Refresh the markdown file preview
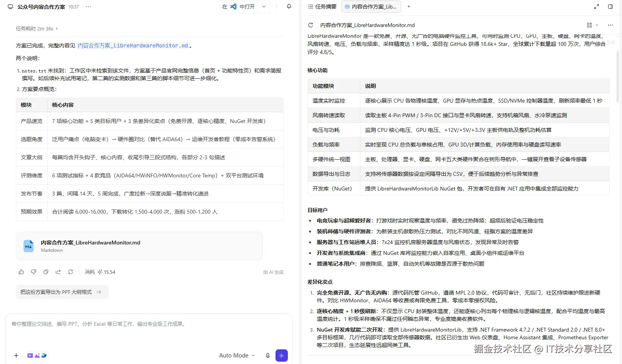This screenshot has height=364, width=622. point(311,25)
